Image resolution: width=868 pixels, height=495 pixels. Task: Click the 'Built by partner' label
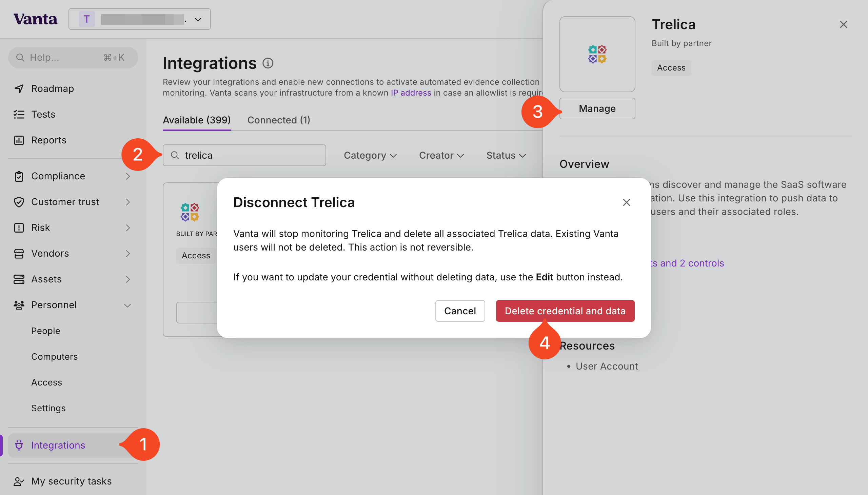pyautogui.click(x=681, y=43)
